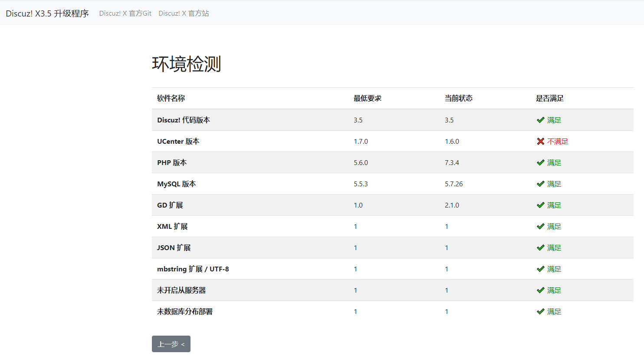Screen dimensions: 644x363
Task: Click the 满足 text in MySQL 版本 row
Action: click(x=554, y=184)
